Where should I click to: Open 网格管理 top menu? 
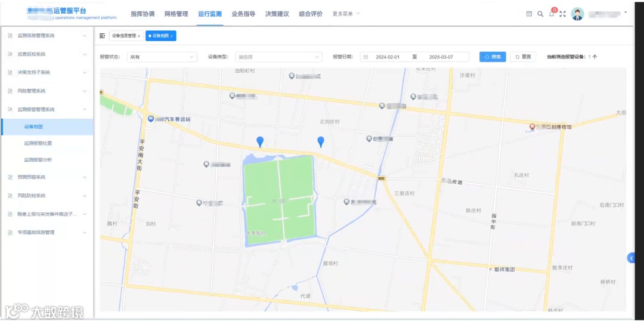pos(176,14)
